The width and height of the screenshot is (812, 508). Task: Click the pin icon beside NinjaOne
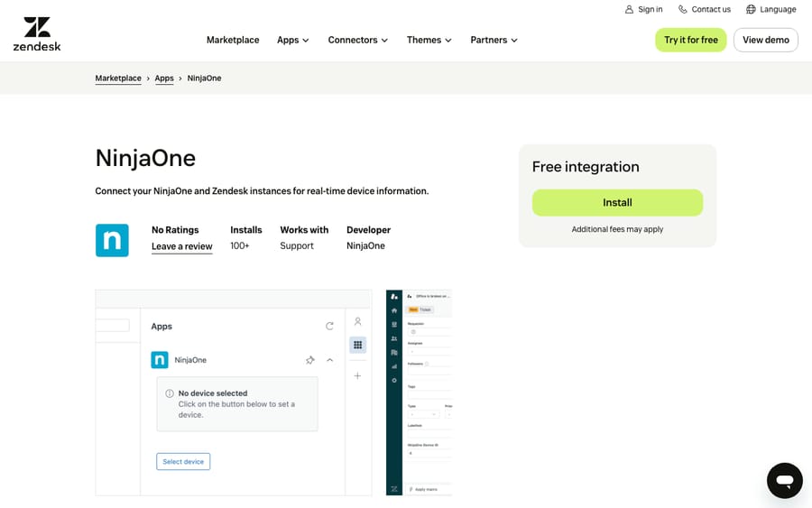(x=310, y=360)
